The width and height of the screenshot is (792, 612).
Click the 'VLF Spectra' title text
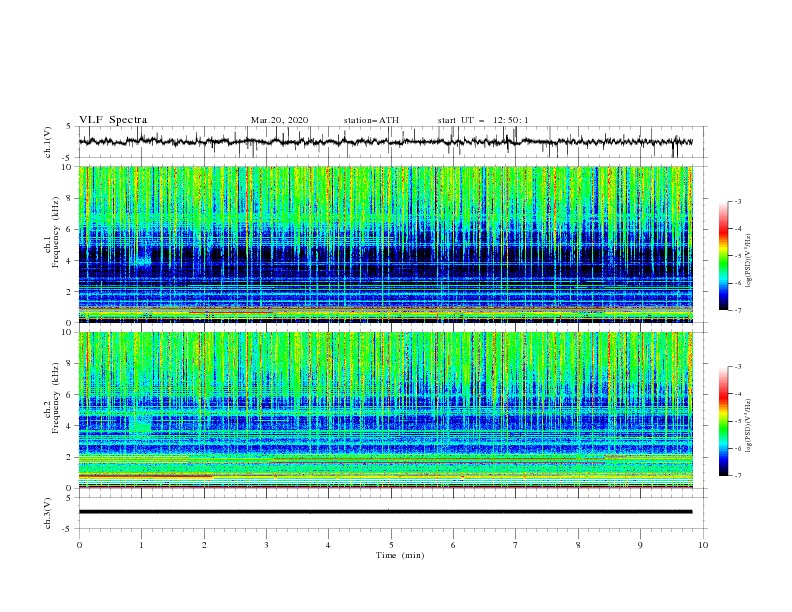point(113,120)
